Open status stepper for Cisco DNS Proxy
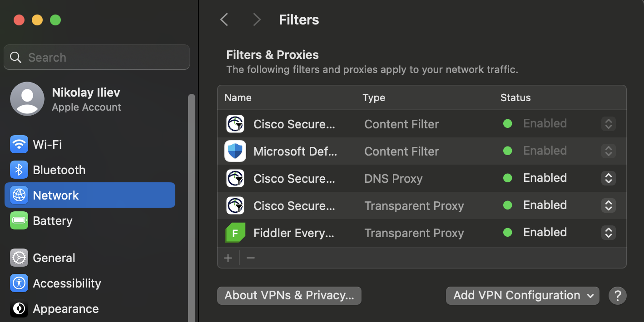The height and width of the screenshot is (322, 644). (x=608, y=178)
